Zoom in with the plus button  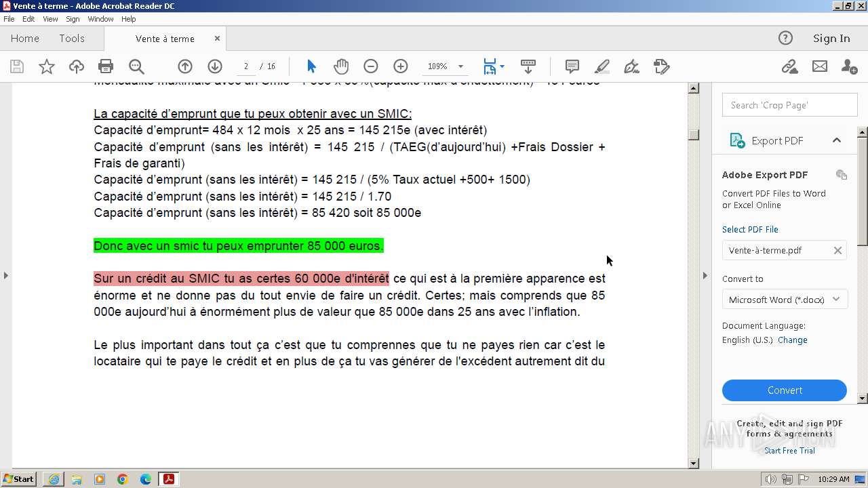pos(401,66)
